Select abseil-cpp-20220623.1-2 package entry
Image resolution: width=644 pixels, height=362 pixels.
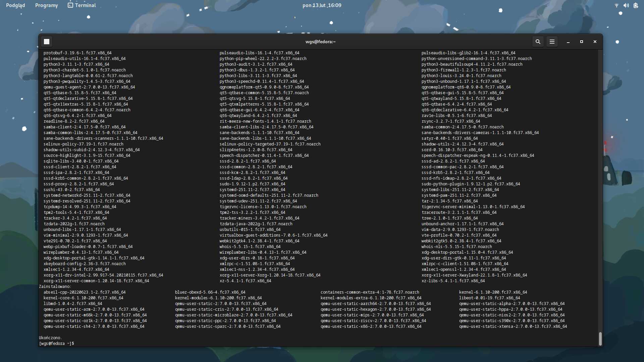click(85, 292)
